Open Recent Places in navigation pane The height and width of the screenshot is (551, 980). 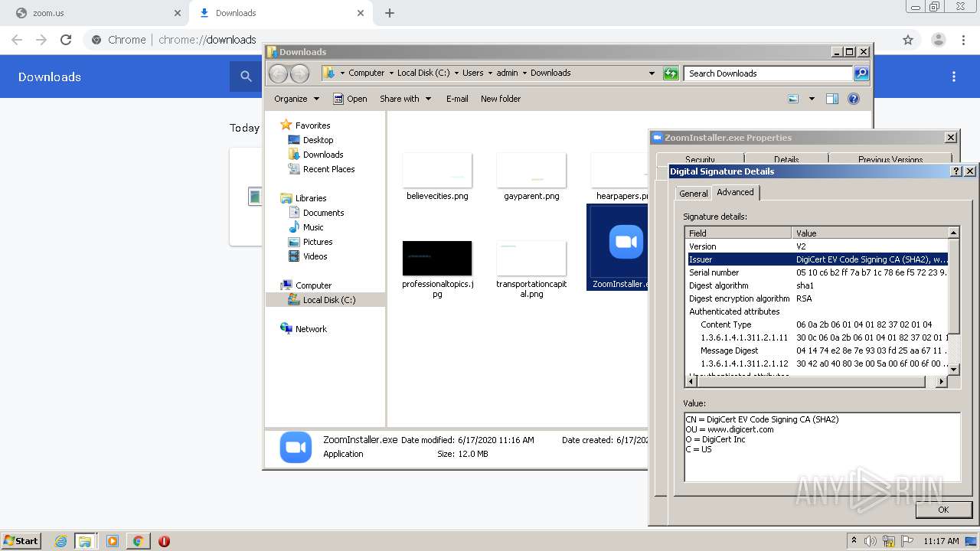[x=328, y=169]
